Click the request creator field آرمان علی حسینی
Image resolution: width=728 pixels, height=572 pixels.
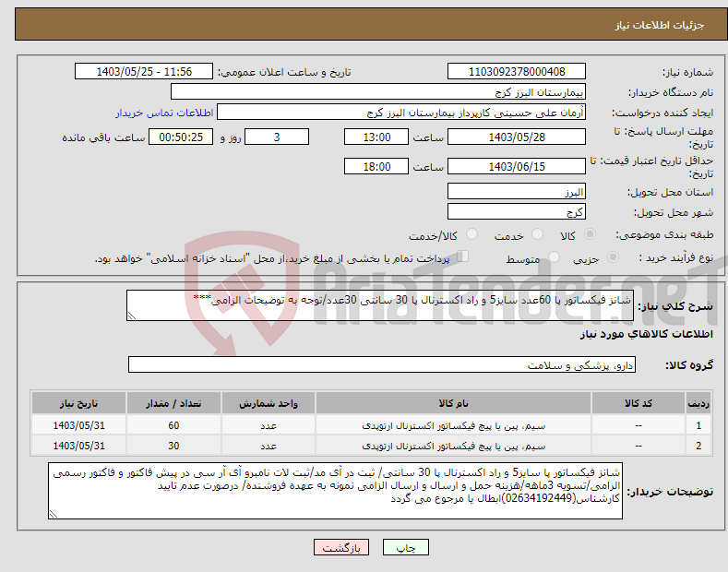click(x=401, y=113)
